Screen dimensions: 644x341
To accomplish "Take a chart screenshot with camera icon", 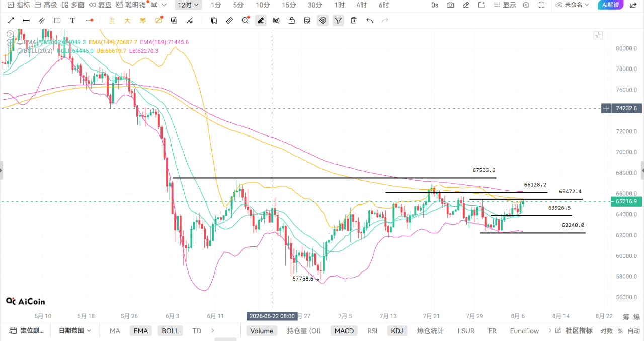I will [x=450, y=5].
